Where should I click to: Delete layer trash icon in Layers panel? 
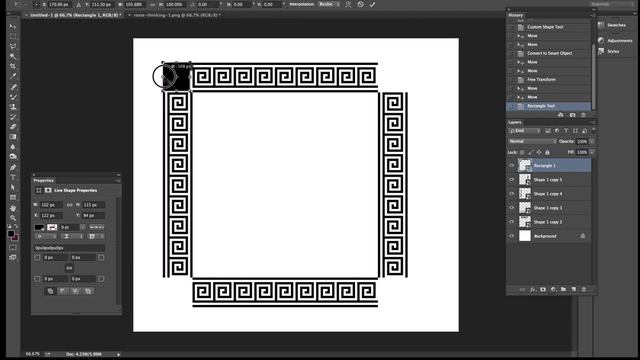(x=584, y=289)
